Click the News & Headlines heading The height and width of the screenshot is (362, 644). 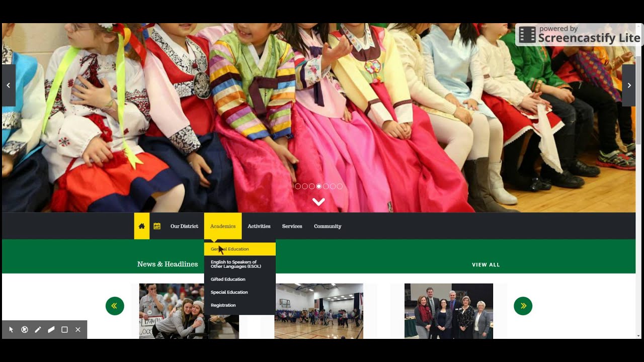tap(168, 264)
